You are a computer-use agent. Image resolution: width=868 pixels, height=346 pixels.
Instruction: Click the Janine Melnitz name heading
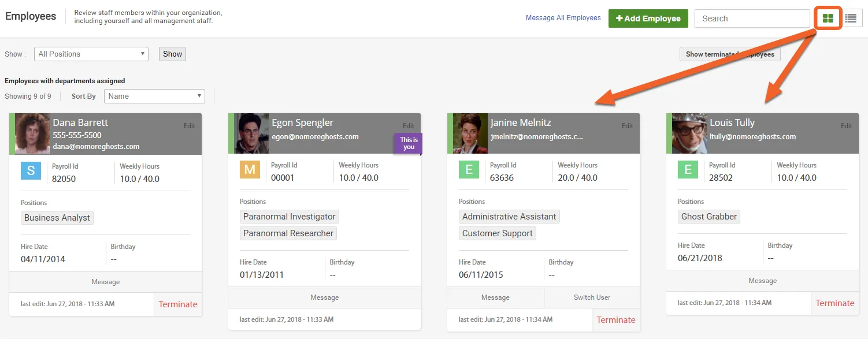[521, 122]
